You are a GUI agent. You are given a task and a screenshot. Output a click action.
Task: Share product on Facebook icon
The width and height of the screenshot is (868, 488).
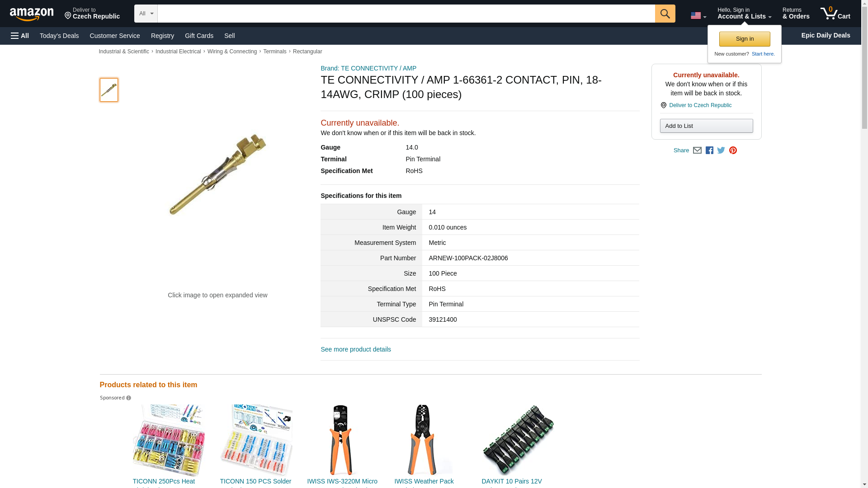[709, 150]
